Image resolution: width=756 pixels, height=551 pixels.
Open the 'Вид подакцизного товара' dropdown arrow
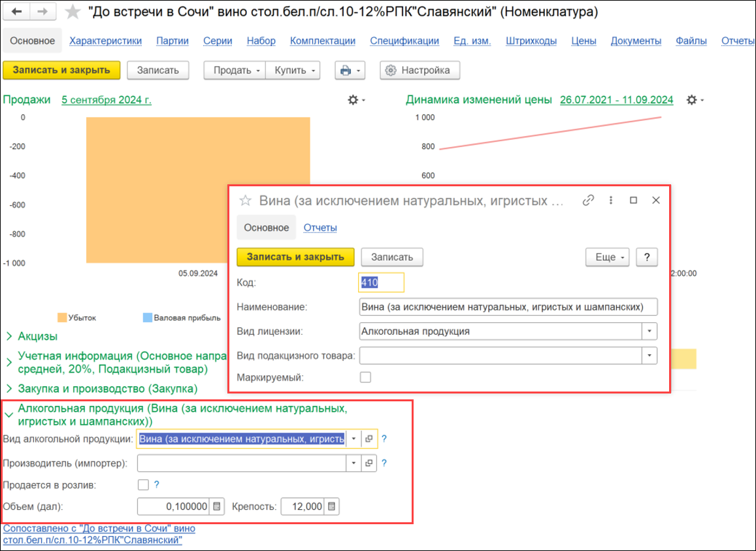pos(649,356)
